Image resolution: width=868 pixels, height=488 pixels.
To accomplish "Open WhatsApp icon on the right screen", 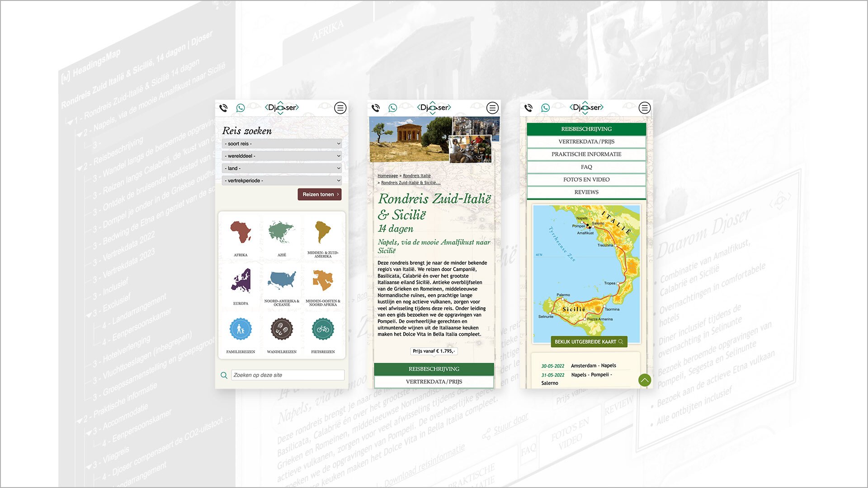I will 546,108.
